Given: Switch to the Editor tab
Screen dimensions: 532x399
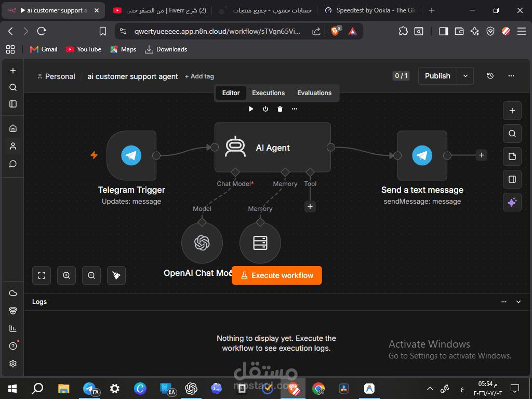Looking at the screenshot, I should click(x=231, y=93).
